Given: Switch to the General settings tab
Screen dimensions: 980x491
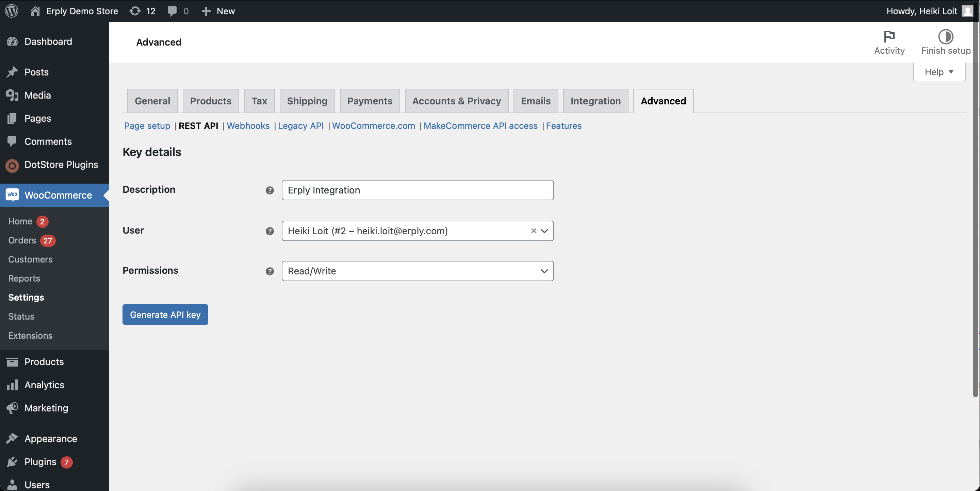Looking at the screenshot, I should tap(152, 101).
